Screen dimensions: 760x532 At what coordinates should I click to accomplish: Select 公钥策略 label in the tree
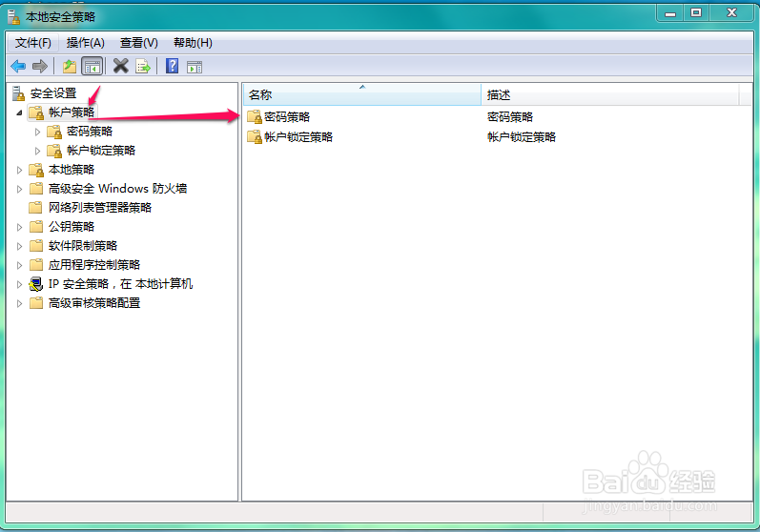72,227
